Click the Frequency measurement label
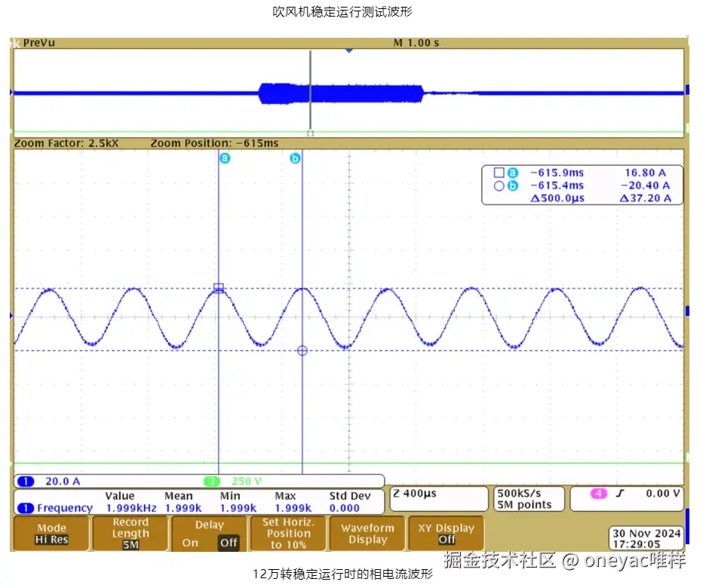This screenshot has height=588, width=703. pos(65,508)
